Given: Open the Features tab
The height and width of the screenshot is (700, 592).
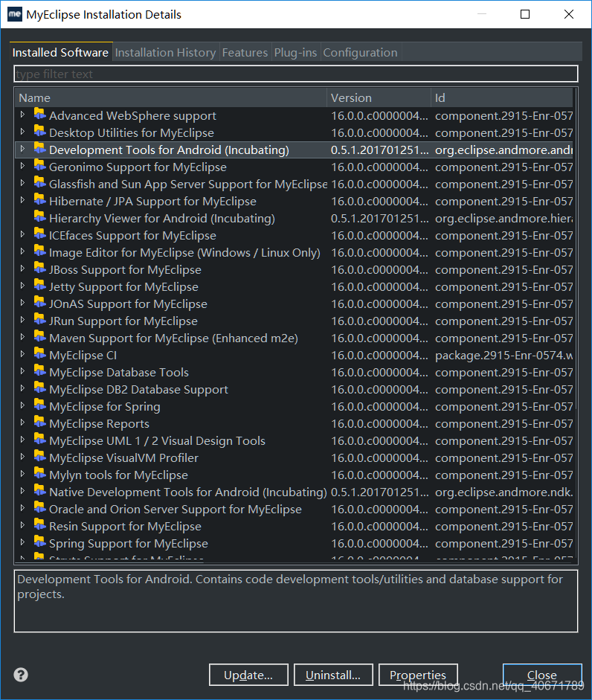Looking at the screenshot, I should [245, 52].
